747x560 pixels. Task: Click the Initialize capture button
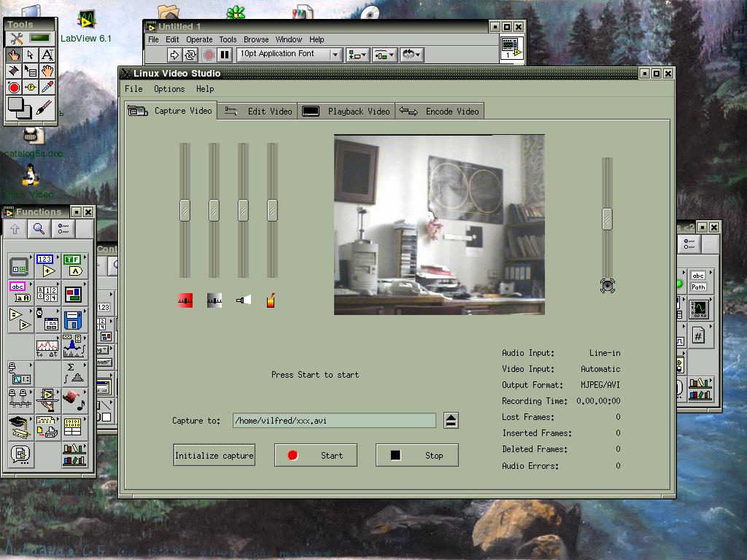click(x=214, y=456)
